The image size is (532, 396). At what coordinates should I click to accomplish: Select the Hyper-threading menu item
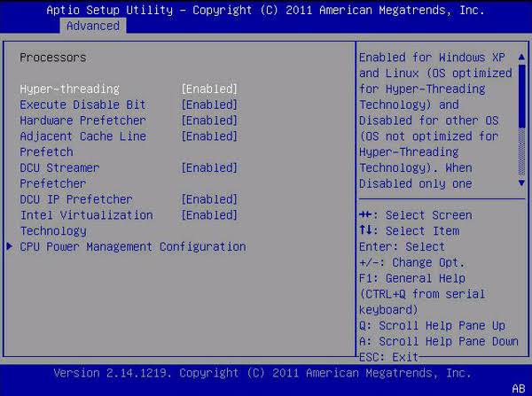(x=69, y=89)
